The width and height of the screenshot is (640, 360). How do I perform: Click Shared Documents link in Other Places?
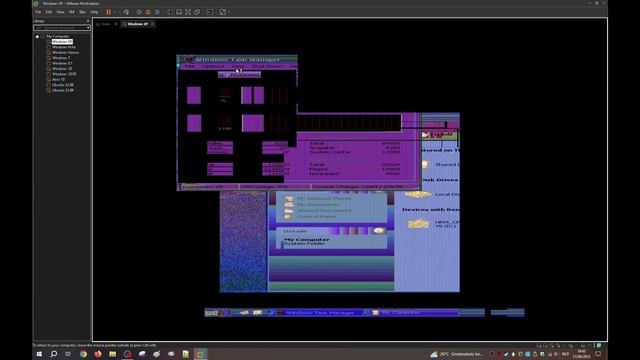[x=324, y=211]
